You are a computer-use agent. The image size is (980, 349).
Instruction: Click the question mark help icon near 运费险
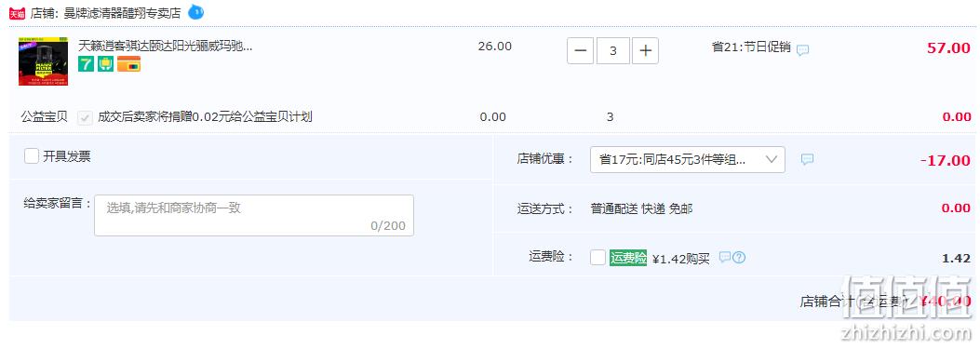click(739, 257)
